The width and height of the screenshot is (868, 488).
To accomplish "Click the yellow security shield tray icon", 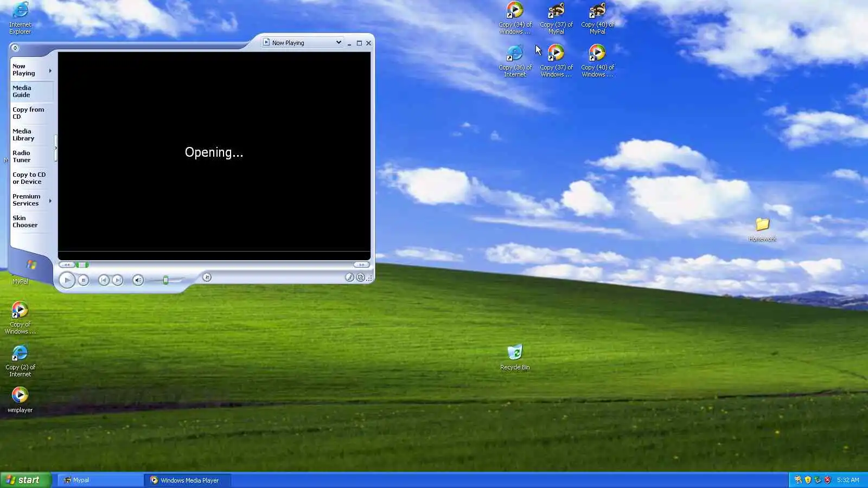I will (x=808, y=480).
